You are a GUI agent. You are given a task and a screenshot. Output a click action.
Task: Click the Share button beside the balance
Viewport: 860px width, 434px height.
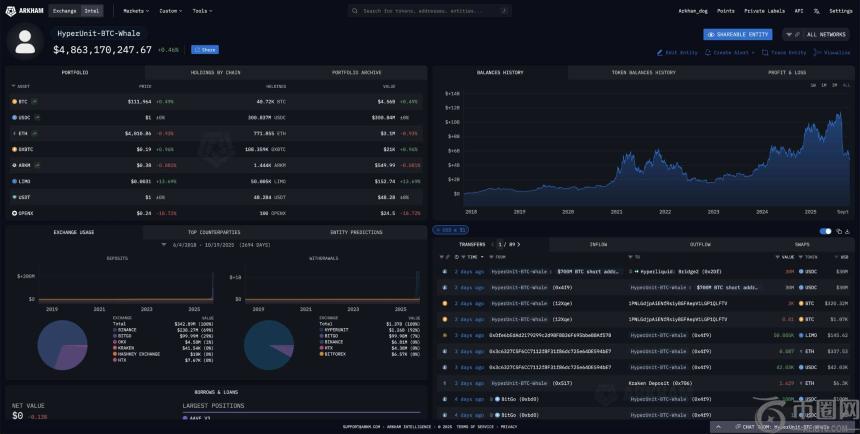204,49
